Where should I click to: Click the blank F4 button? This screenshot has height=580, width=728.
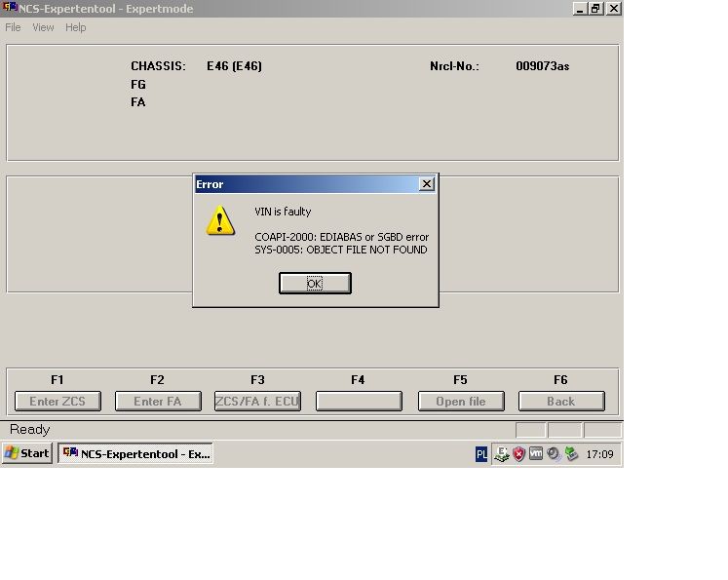(359, 402)
